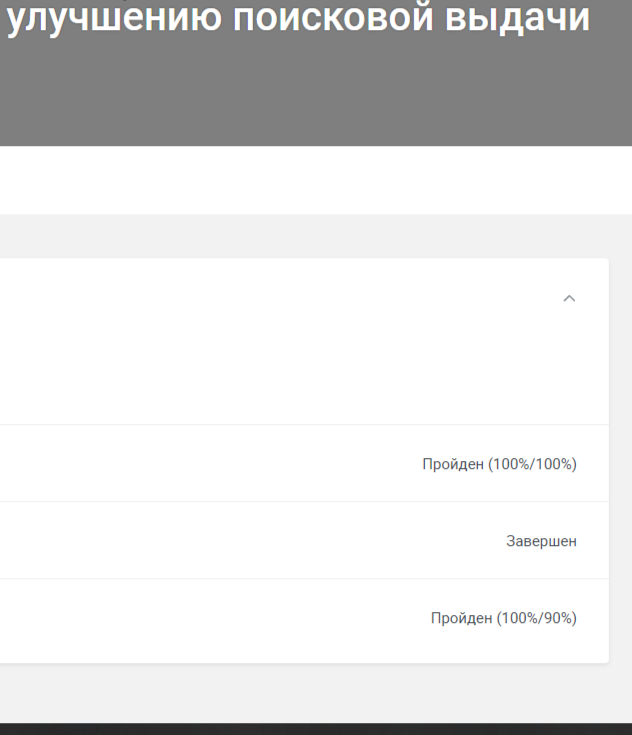632x735 pixels.
Task: Open the middle row marked "Завершен"
Action: tap(304, 540)
